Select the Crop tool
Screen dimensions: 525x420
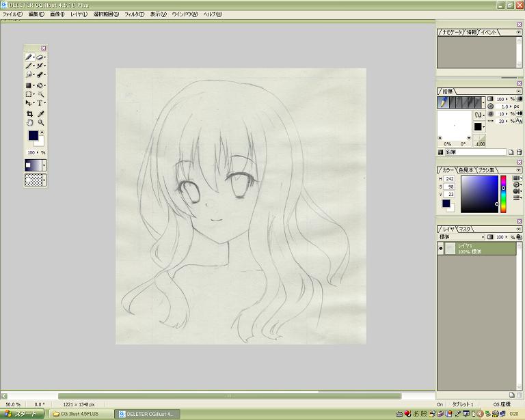tap(30, 113)
